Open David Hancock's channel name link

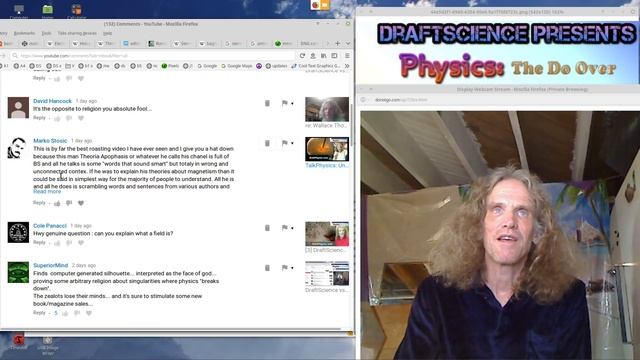point(52,101)
